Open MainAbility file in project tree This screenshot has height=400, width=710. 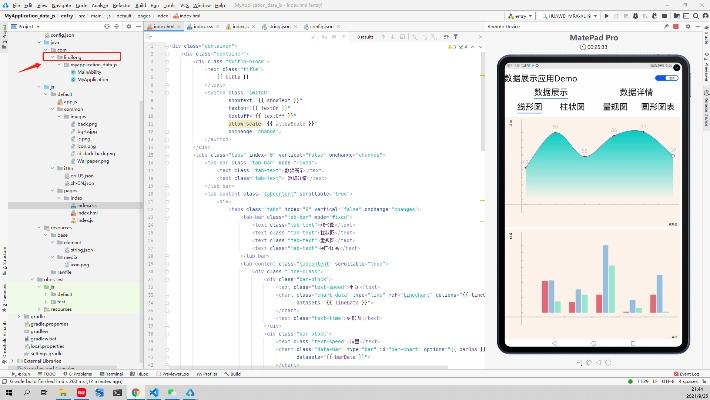pos(88,72)
